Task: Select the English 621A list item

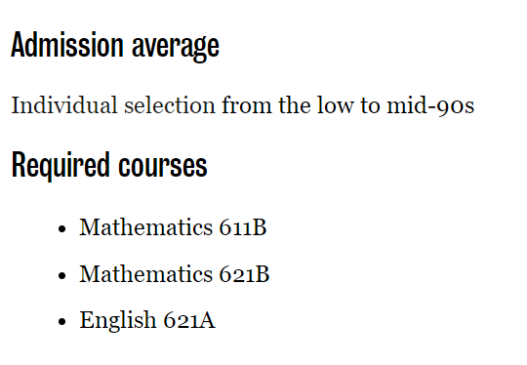Action: [147, 320]
